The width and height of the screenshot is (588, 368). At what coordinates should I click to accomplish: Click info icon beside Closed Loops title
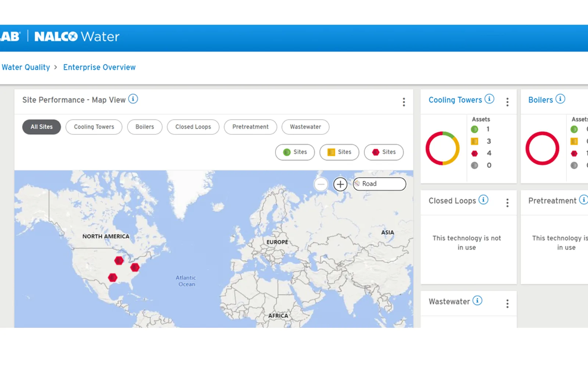click(x=483, y=200)
